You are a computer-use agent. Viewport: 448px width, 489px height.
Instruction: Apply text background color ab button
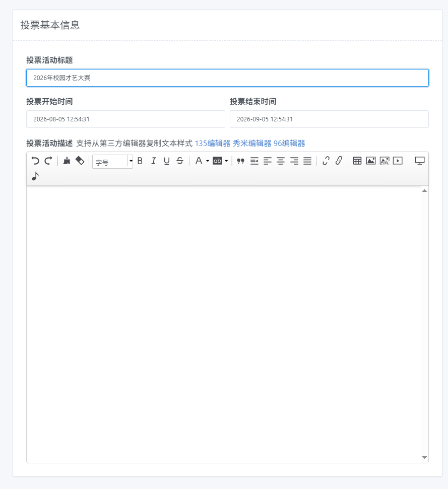(217, 161)
